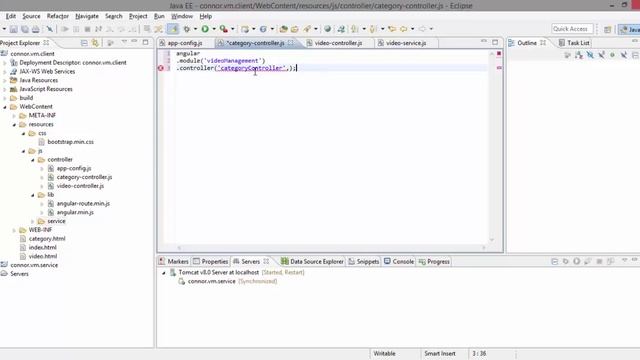Viewport: 640px width, 360px height.
Task: Click the Debug gear toolbar icon
Action: [187, 29]
